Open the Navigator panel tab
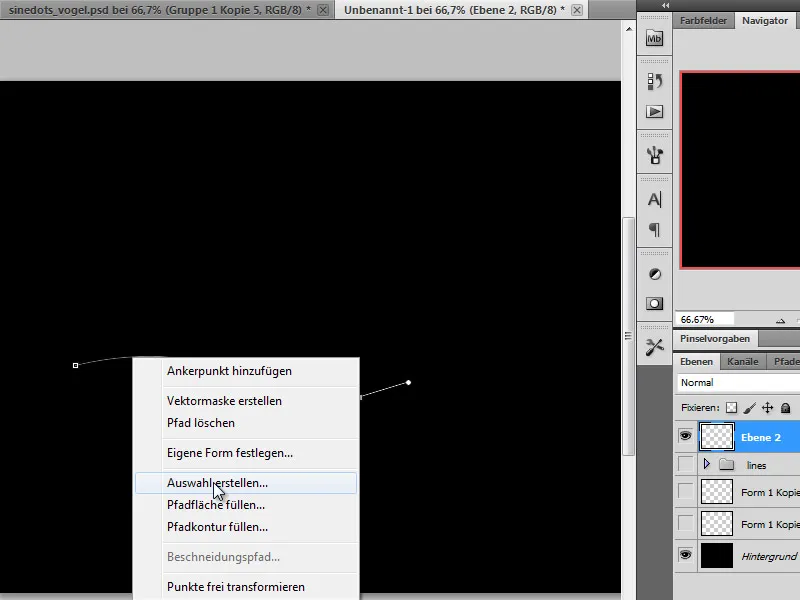 pos(765,20)
